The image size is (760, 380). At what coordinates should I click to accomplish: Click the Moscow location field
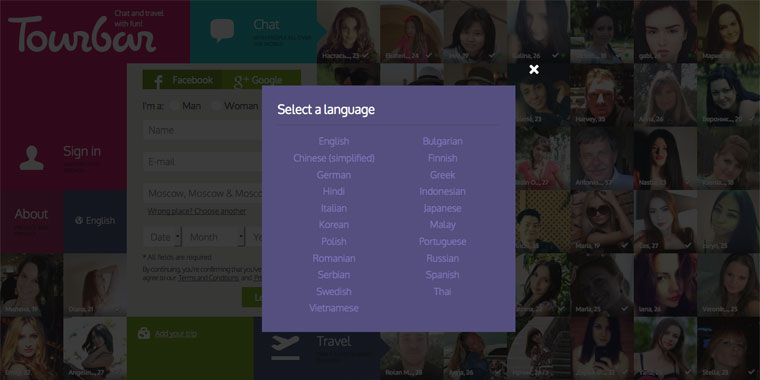pyautogui.click(x=202, y=193)
